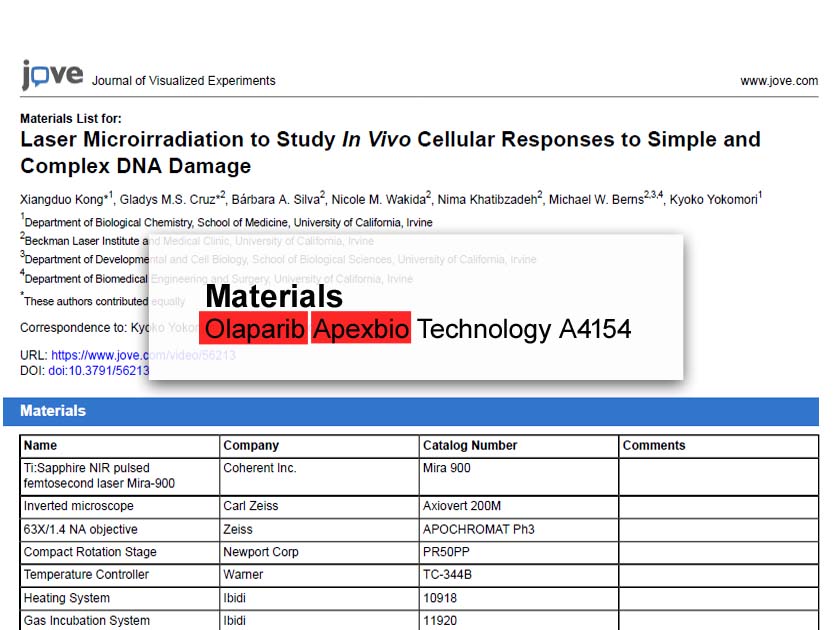Click the Axiovert 200M catalog cell

[x=462, y=507]
